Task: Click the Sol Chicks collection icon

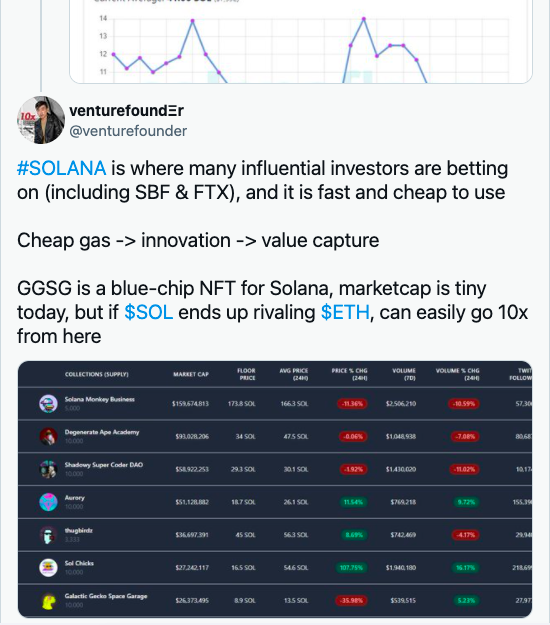Action: click(48, 568)
